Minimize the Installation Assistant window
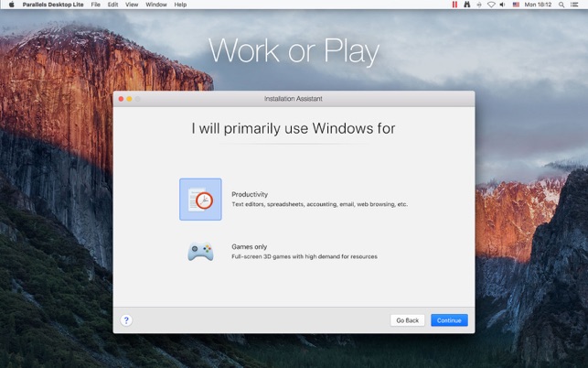 coord(129,99)
